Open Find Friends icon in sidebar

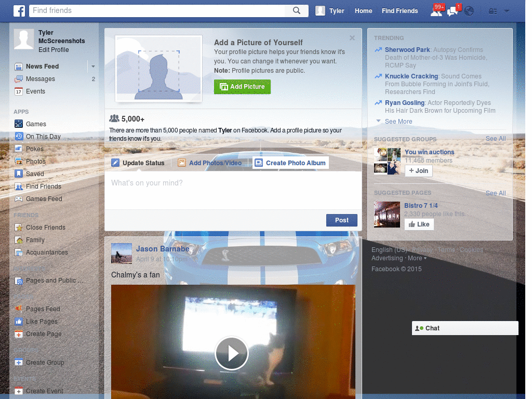(19, 187)
